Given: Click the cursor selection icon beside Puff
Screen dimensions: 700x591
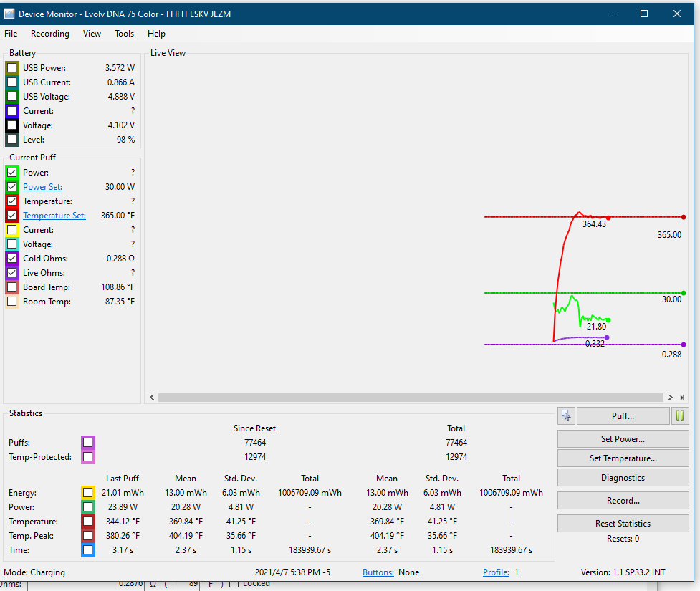Looking at the screenshot, I should 566,415.
